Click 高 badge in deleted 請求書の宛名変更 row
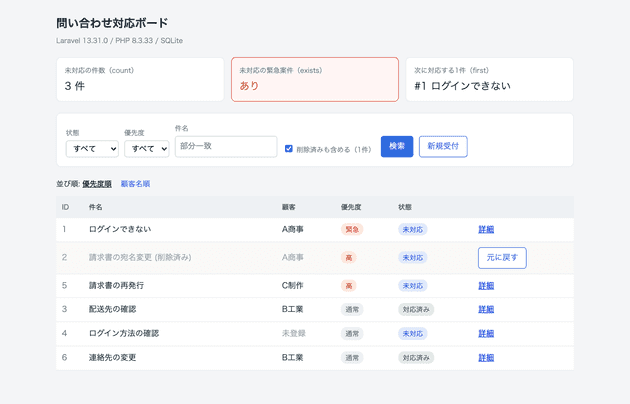The image size is (630, 404). [x=349, y=257]
